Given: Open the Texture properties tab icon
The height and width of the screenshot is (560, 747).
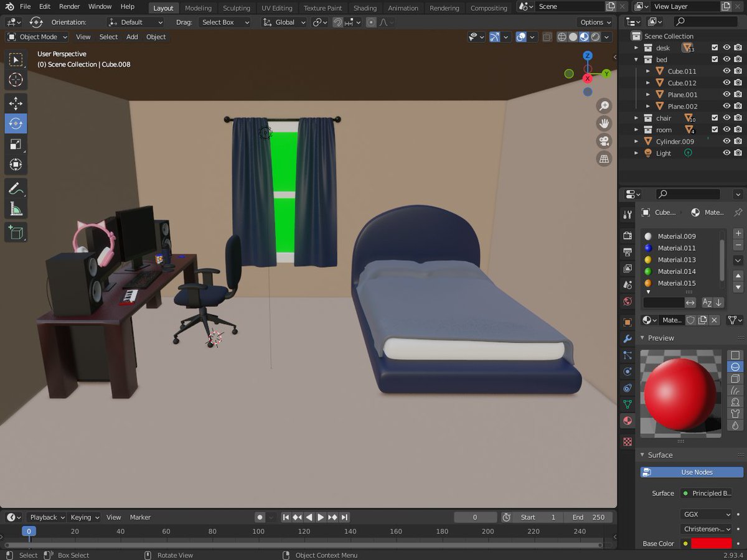Looking at the screenshot, I should (x=627, y=441).
